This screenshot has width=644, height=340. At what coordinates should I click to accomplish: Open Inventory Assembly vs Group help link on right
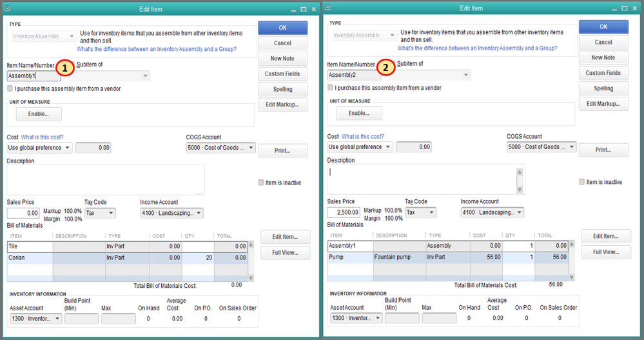[x=477, y=48]
